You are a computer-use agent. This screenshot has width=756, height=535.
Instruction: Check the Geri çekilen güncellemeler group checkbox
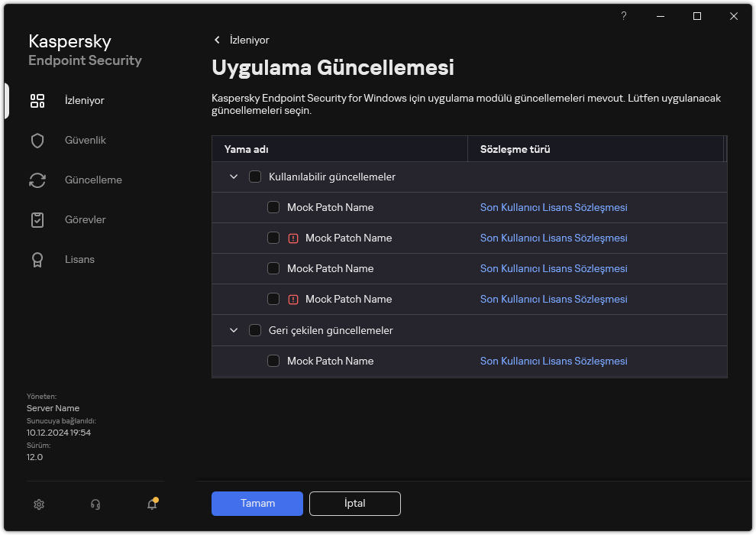(x=255, y=331)
